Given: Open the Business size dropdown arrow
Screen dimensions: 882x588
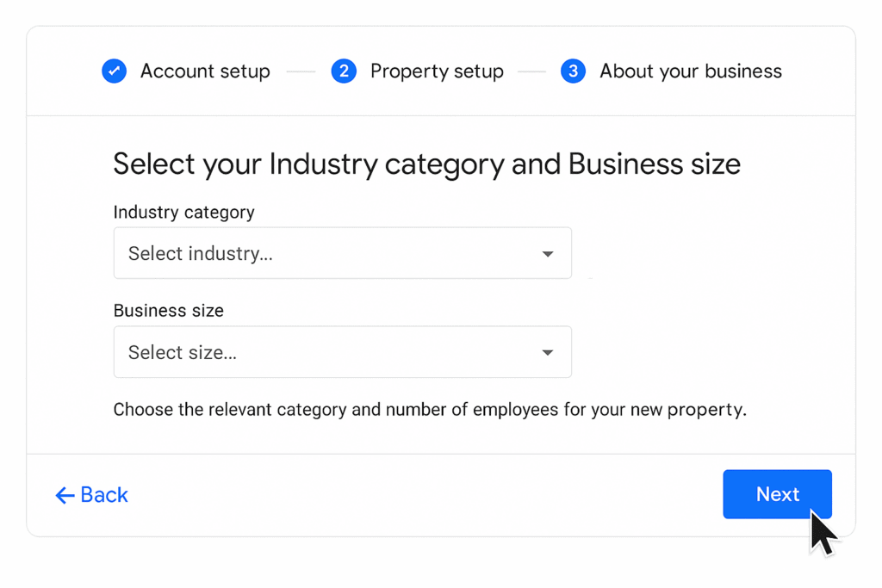Looking at the screenshot, I should (547, 353).
